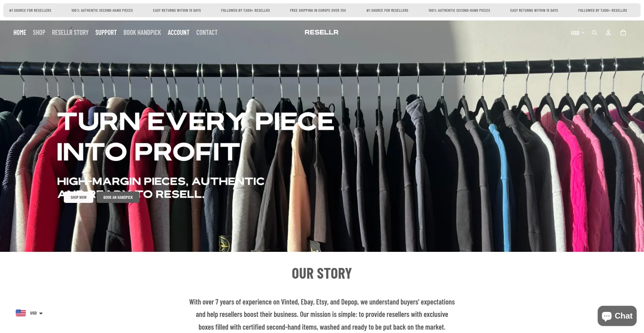This screenshot has height=333, width=644.
Task: Select BOOK HANDPICK in navigation
Action: point(142,33)
